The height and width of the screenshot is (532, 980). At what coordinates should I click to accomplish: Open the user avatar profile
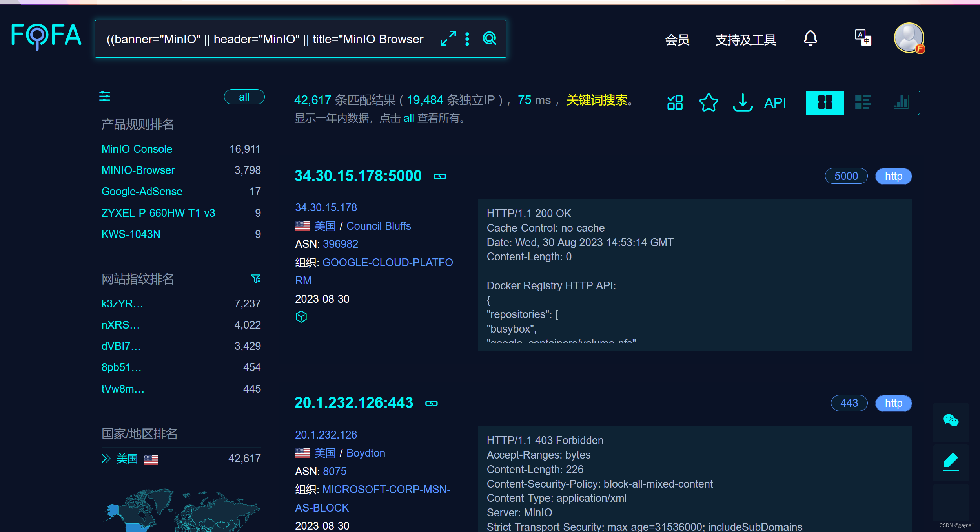909,38
